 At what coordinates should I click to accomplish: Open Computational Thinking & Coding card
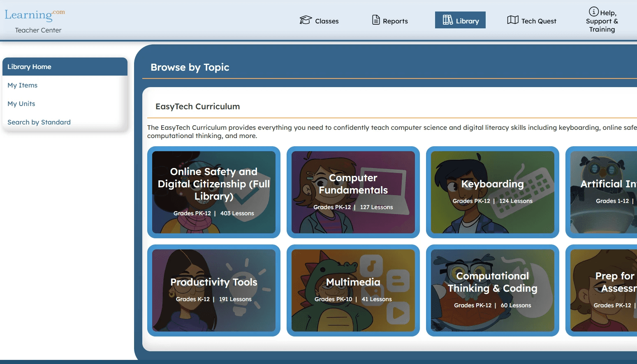point(493,290)
